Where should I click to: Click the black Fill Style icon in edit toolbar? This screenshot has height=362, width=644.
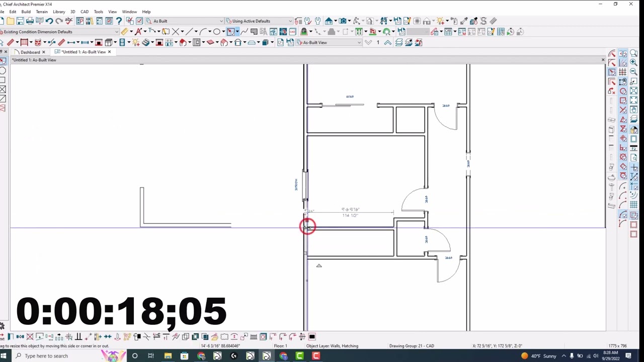pyautogui.click(x=312, y=337)
